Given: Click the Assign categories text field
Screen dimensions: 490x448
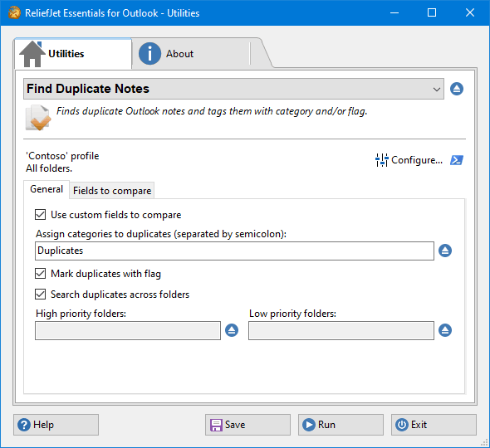Looking at the screenshot, I should pyautogui.click(x=234, y=251).
